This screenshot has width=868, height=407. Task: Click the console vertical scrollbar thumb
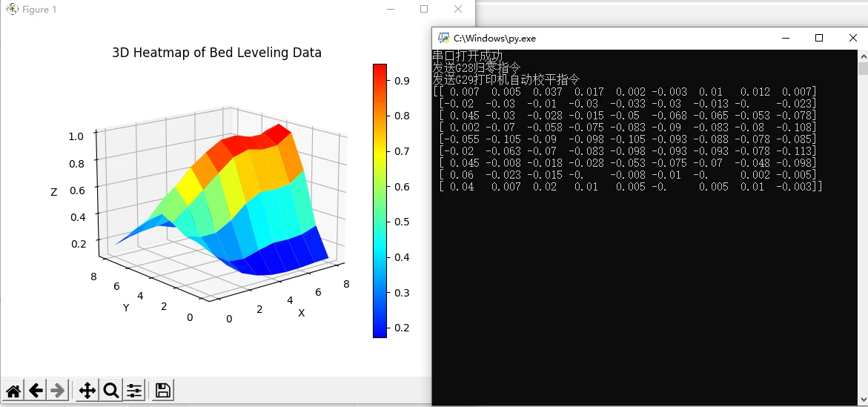coord(863,69)
